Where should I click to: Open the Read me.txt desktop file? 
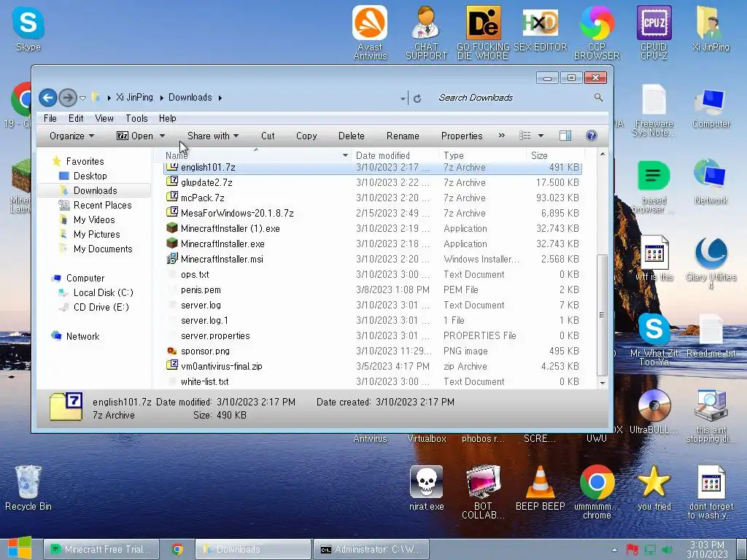point(711,335)
